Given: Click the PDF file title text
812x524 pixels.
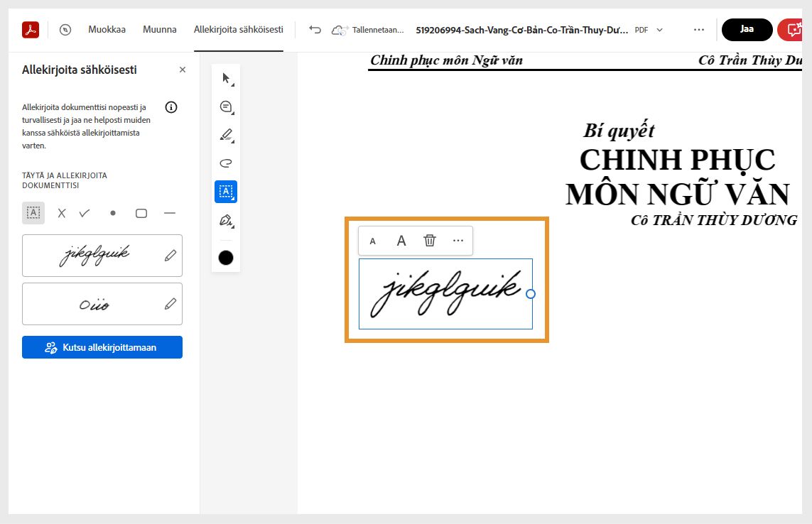Looking at the screenshot, I should 522,30.
